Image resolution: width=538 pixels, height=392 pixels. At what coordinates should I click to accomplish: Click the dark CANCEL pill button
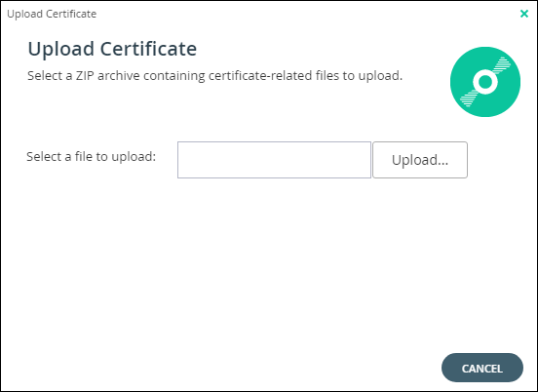pos(482,368)
